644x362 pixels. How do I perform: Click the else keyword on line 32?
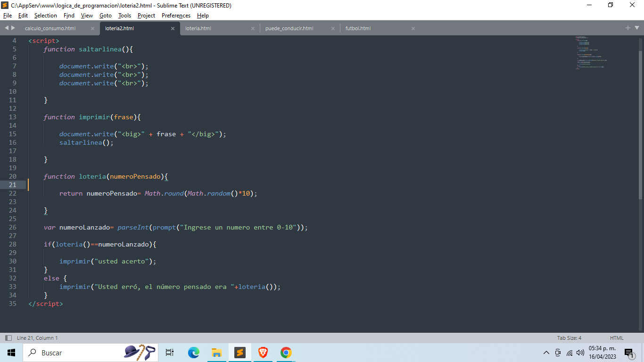pos(52,278)
